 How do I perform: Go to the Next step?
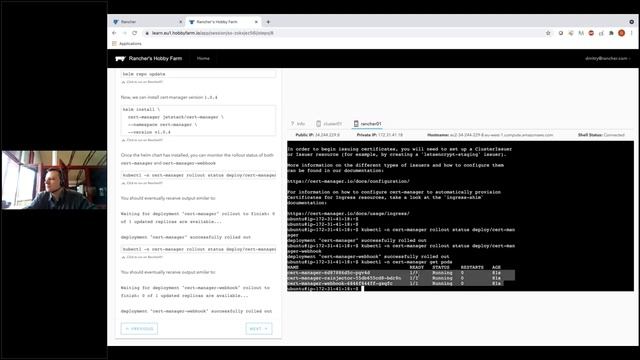pyautogui.click(x=259, y=329)
